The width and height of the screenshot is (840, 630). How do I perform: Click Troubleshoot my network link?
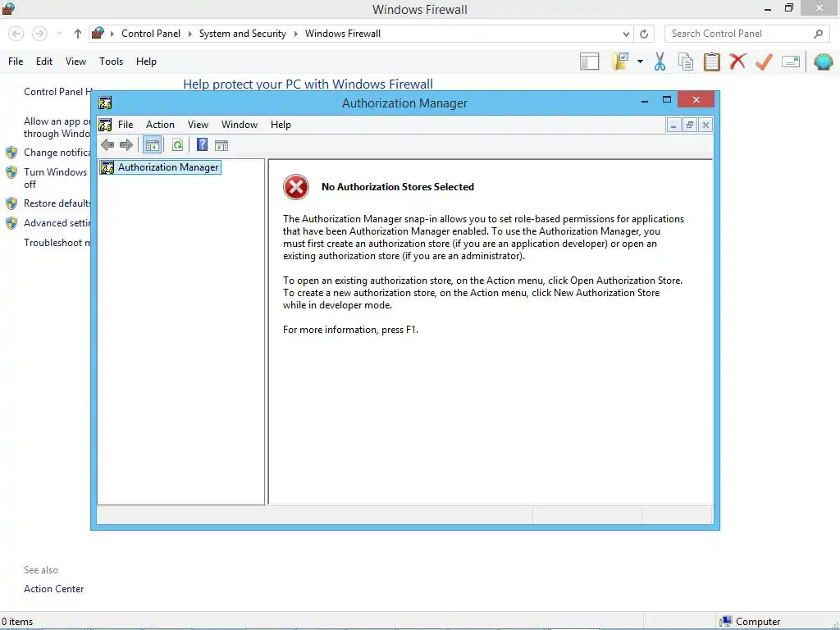pyautogui.click(x=57, y=243)
